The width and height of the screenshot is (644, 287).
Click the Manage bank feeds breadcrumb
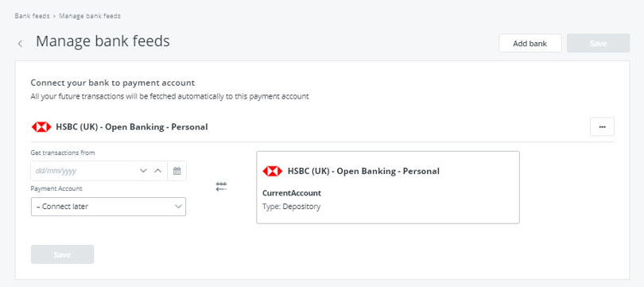pyautogui.click(x=90, y=16)
